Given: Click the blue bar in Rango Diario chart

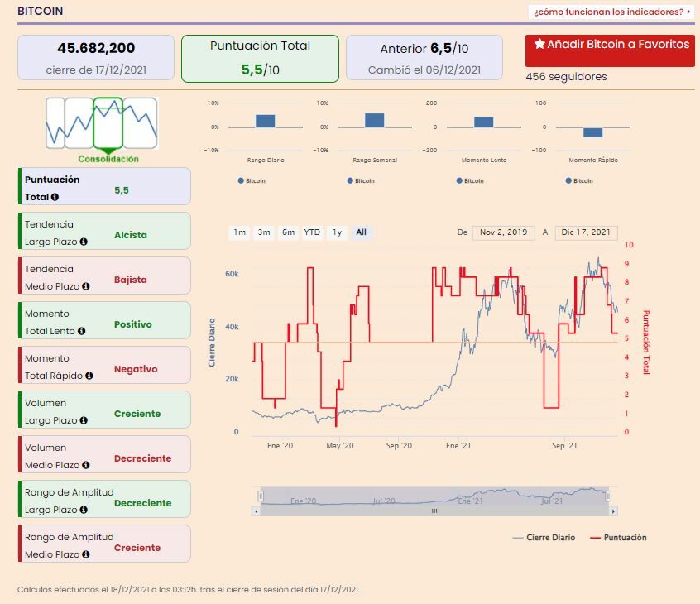Looking at the screenshot, I should [265, 121].
